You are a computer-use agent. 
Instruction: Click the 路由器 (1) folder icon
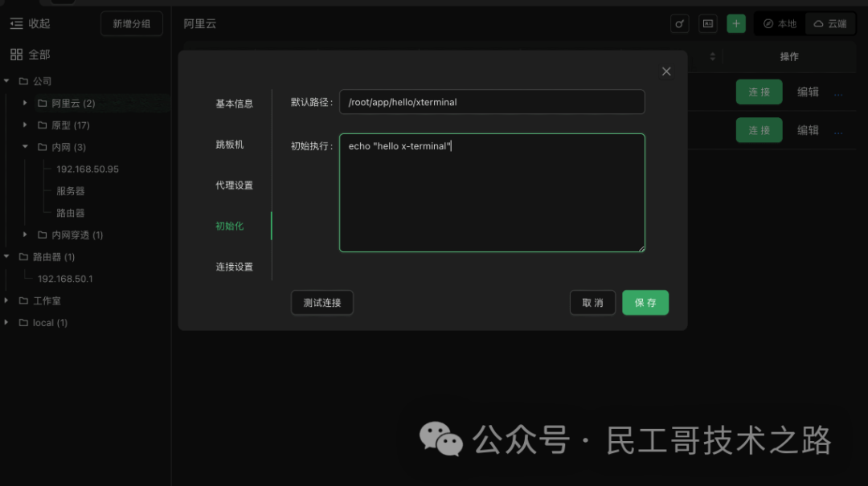point(23,256)
